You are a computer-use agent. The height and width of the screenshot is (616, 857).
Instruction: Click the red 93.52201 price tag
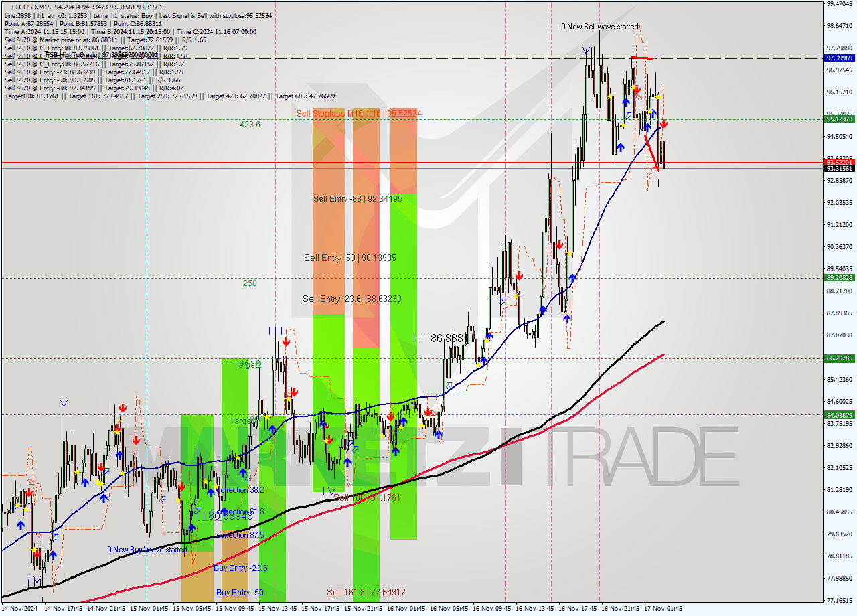(x=839, y=162)
